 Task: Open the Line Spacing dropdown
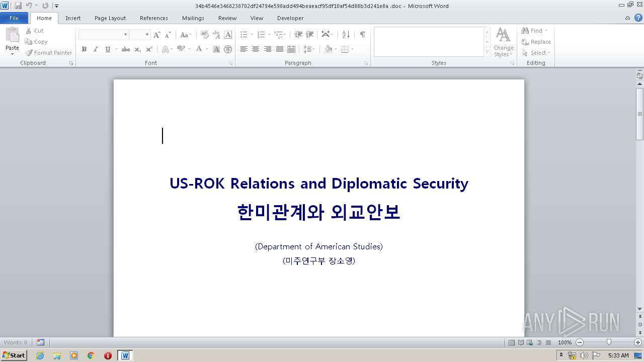pos(309,49)
